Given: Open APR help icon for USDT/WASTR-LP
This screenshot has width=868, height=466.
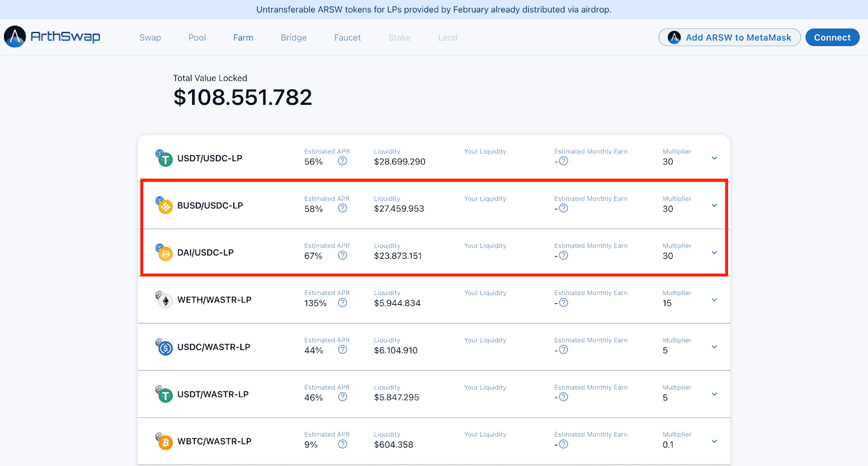Looking at the screenshot, I should click(342, 397).
